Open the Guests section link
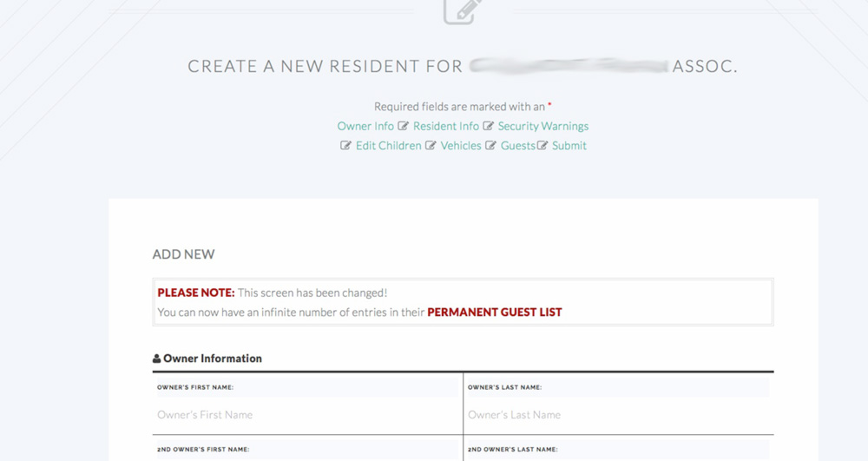The height and width of the screenshot is (461, 868). pyautogui.click(x=518, y=146)
